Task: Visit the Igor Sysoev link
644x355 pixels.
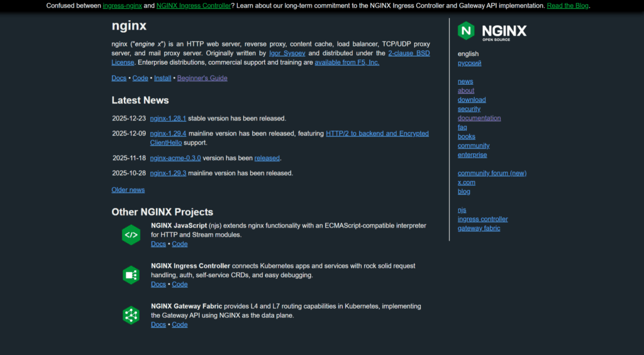Action: (287, 53)
